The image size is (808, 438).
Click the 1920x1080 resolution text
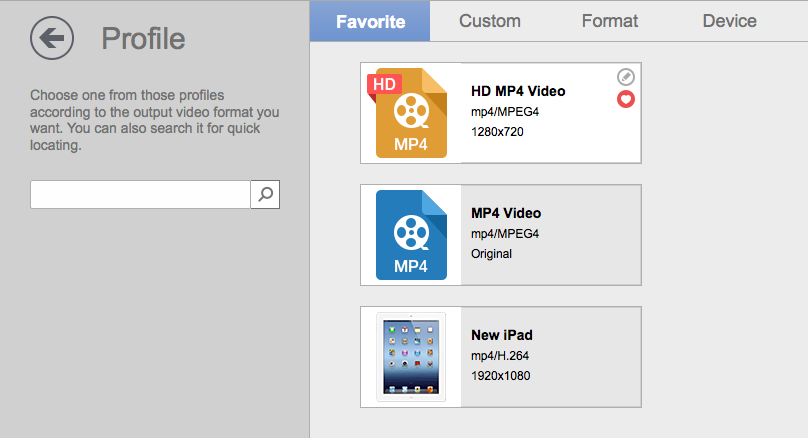[x=500, y=376]
